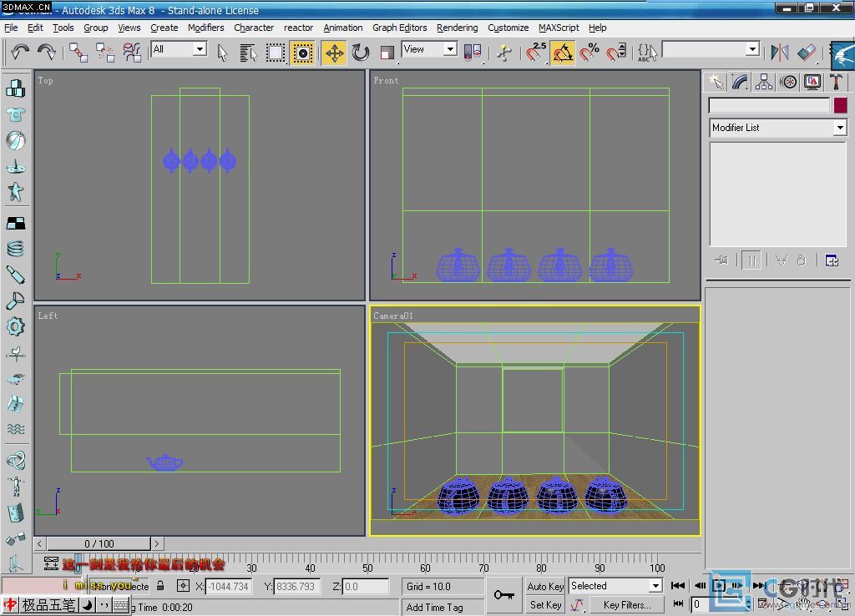Open Configure Modifier Sets button
This screenshot has width=855, height=616.
pos(832,260)
